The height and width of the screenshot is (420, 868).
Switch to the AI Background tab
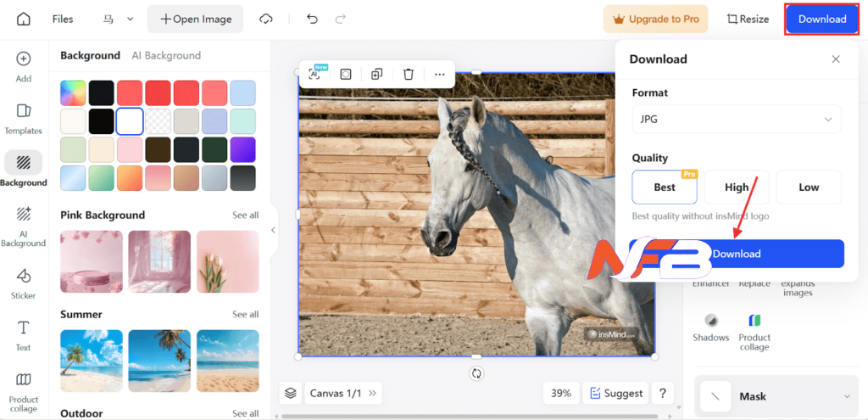(x=166, y=55)
